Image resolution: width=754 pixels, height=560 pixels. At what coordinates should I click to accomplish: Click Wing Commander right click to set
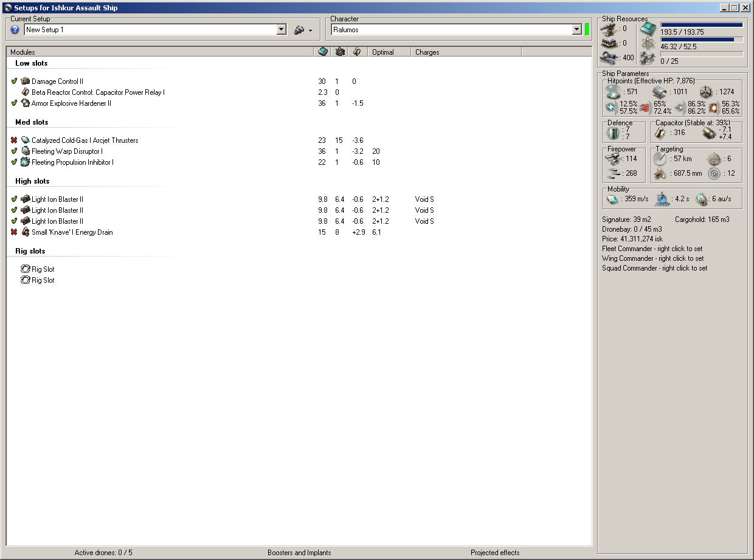pyautogui.click(x=653, y=258)
